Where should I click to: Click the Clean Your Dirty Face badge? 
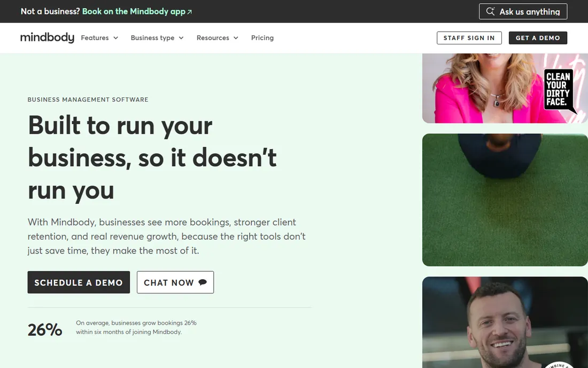click(559, 90)
